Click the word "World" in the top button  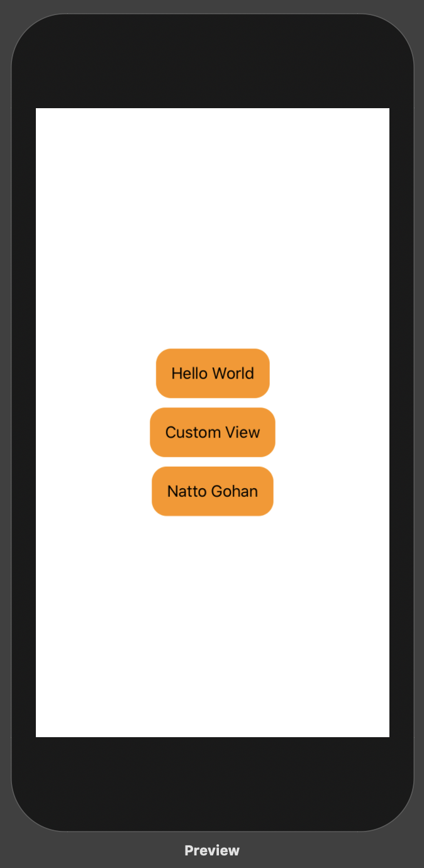(233, 373)
